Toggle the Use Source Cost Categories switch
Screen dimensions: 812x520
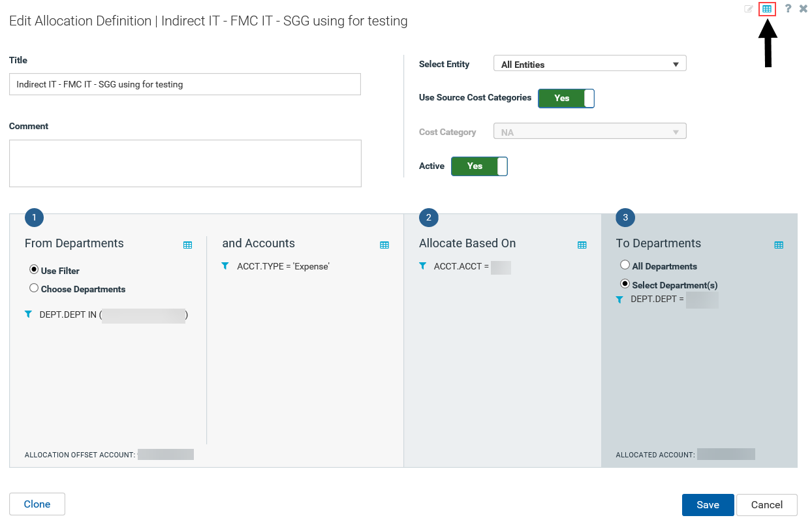(566, 99)
